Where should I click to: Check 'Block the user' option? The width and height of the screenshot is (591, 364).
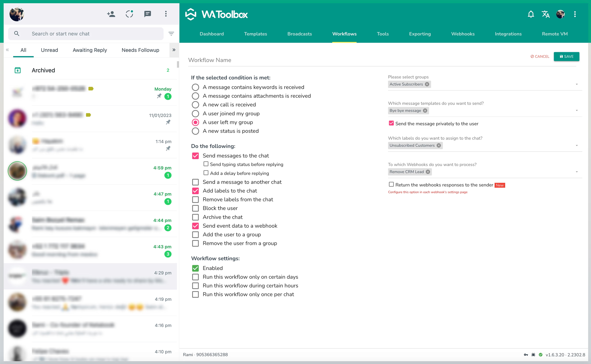click(195, 208)
